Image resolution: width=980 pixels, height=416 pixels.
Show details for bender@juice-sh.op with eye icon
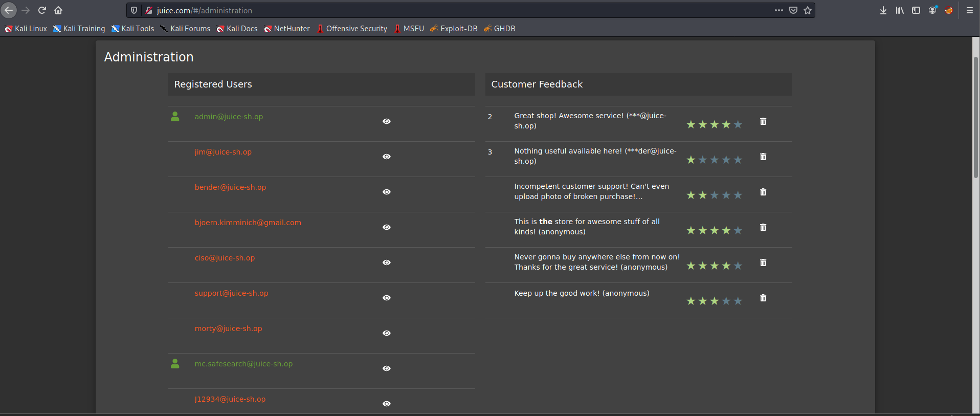click(387, 192)
